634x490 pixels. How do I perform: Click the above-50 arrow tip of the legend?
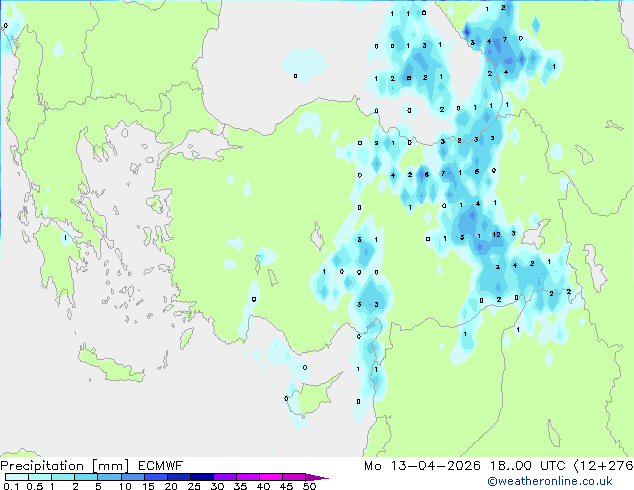(317, 477)
